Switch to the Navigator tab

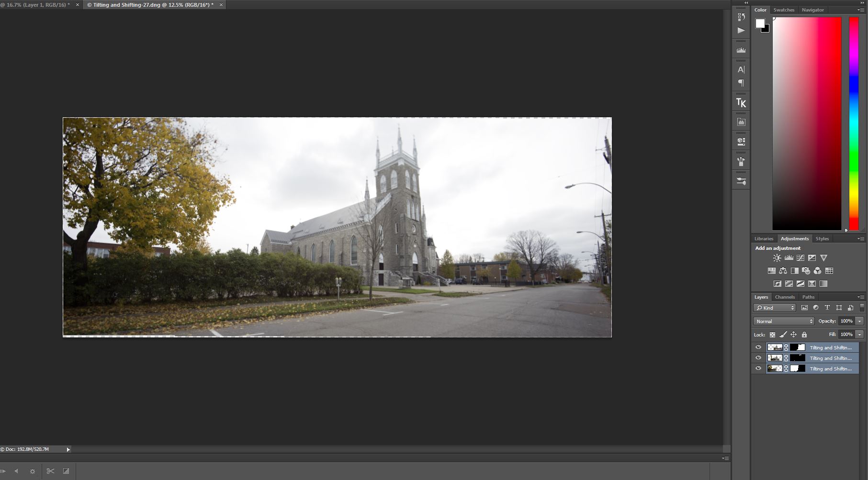point(813,10)
